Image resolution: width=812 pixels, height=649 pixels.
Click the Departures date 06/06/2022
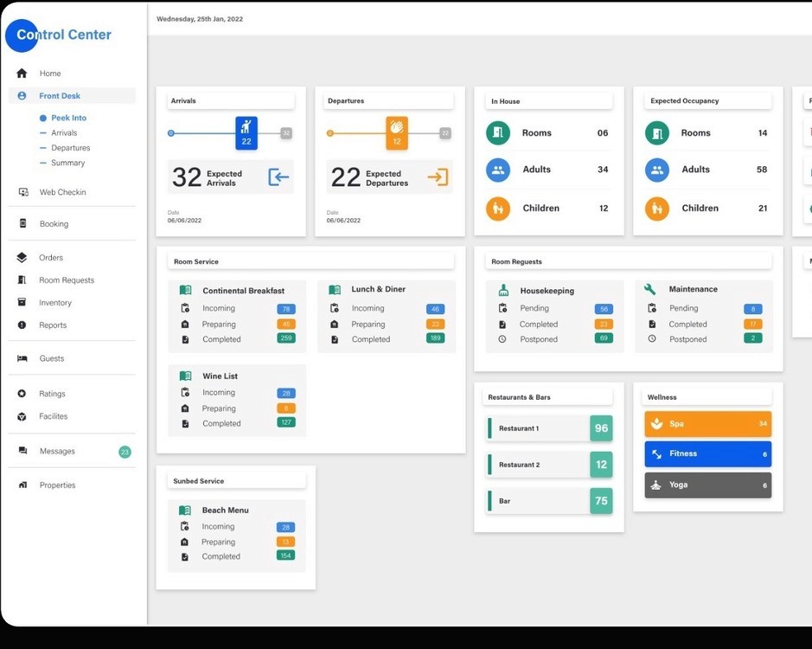pyautogui.click(x=343, y=221)
